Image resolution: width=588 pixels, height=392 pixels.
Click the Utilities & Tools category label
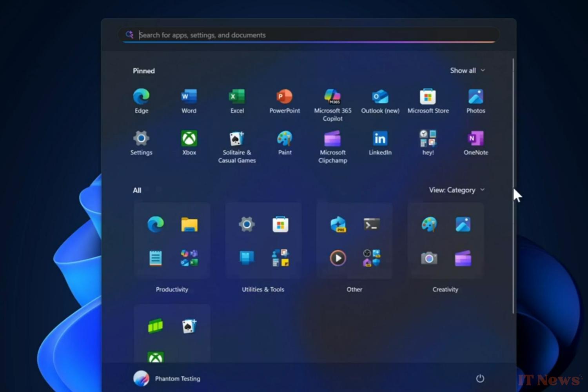263,290
